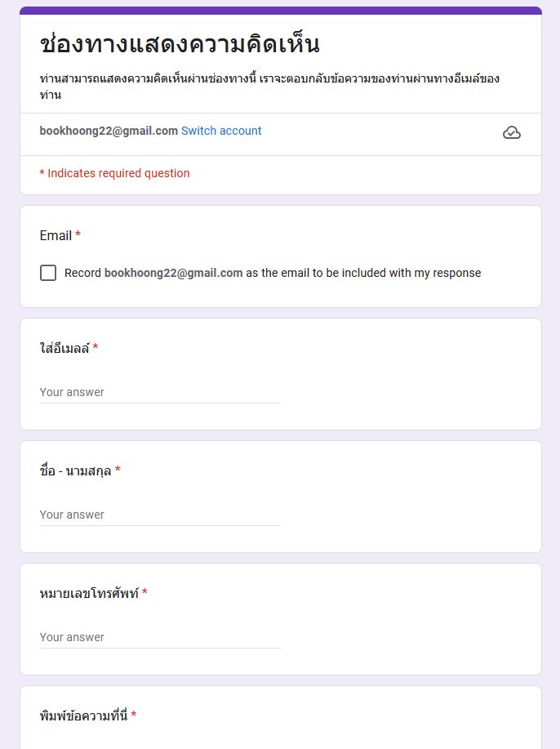Click the 'Record … as the email' label text
This screenshot has height=749, width=560.
(273, 273)
